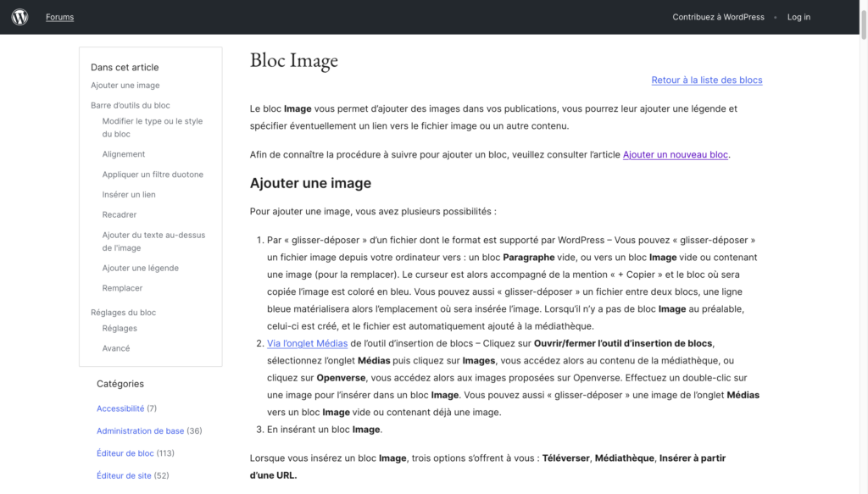The height and width of the screenshot is (494, 868).
Task: Click the Ajouter une image heading
Action: (x=310, y=183)
